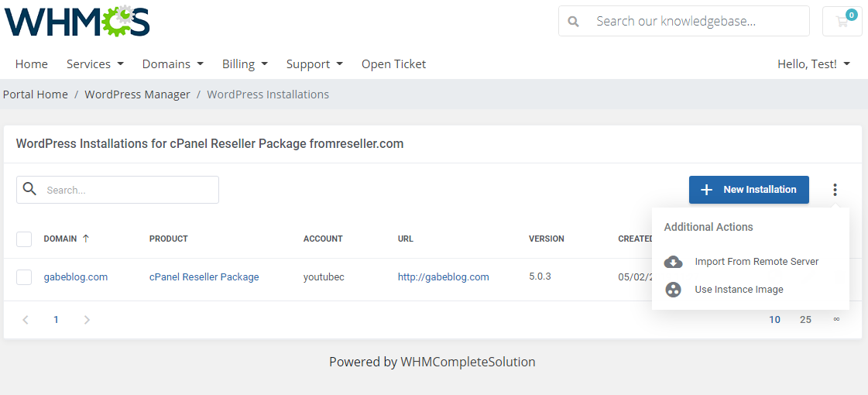Click the New Installation button

pos(749,190)
